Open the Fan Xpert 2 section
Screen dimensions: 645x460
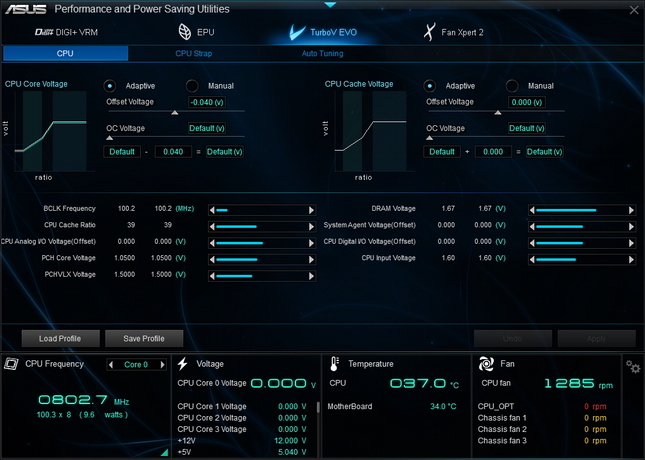coord(454,32)
